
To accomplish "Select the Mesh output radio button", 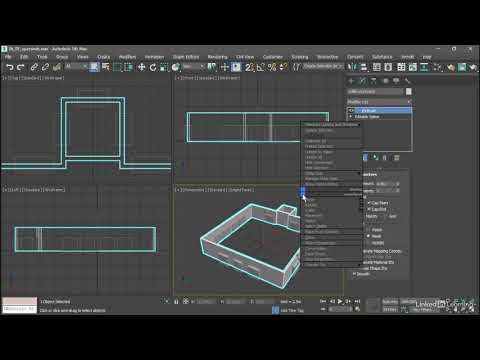I will (x=369, y=236).
